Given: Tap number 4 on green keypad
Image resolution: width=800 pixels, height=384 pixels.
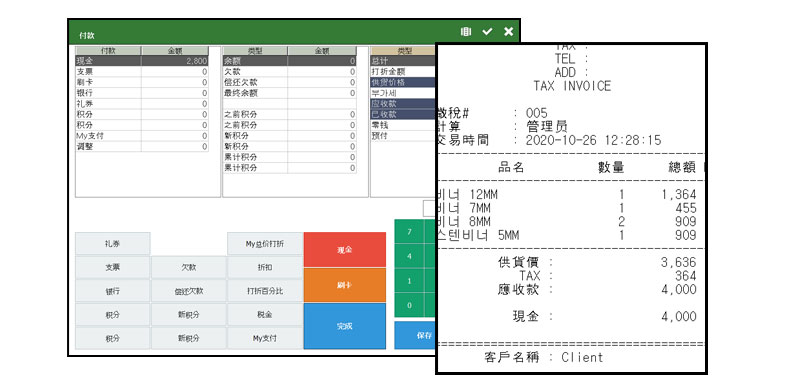Looking at the screenshot, I should coord(409,256).
